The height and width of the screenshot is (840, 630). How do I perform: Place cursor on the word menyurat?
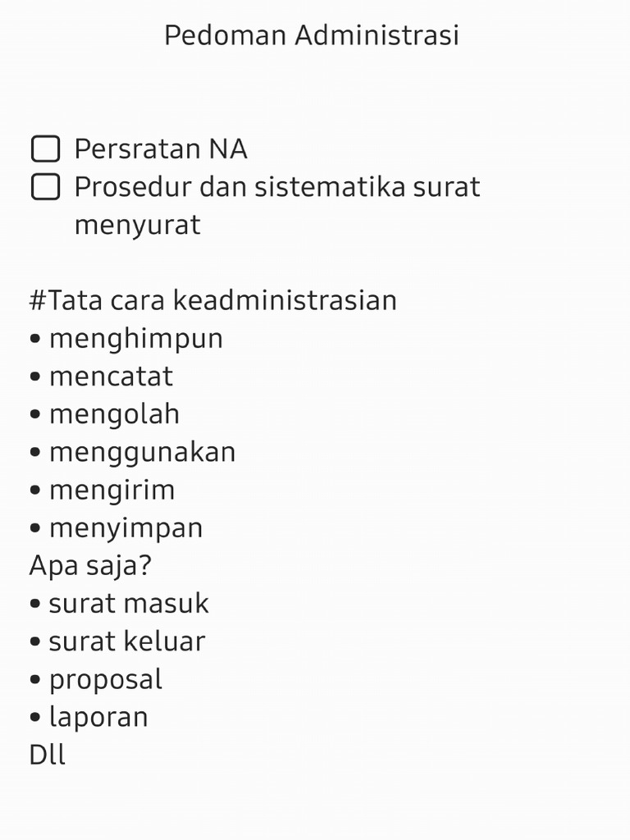click(138, 225)
